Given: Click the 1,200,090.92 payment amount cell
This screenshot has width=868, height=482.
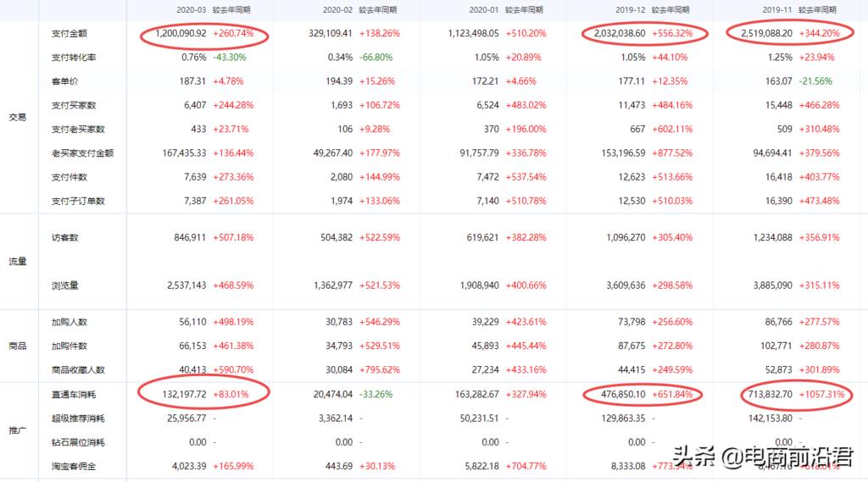Looking at the screenshot, I should tap(181, 34).
